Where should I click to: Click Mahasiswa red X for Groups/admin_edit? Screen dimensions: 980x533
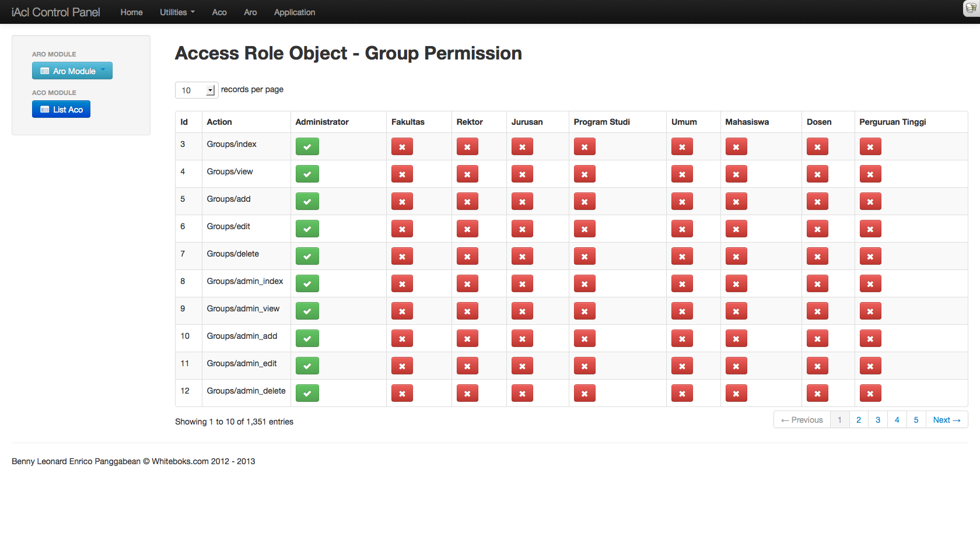pyautogui.click(x=736, y=366)
